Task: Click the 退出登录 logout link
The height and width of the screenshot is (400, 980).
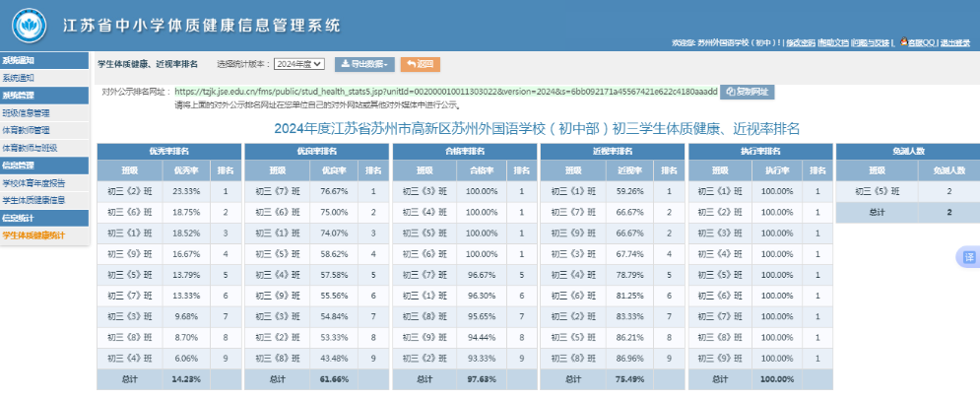Action: click(x=955, y=43)
